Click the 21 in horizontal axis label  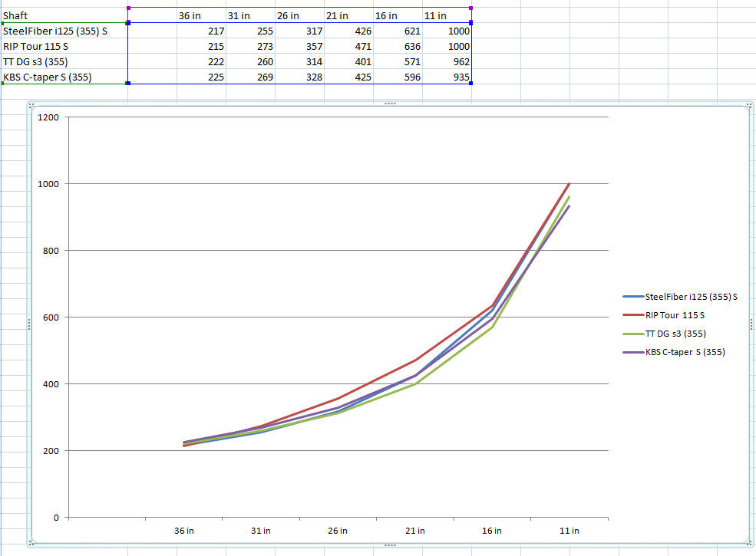coord(415,531)
